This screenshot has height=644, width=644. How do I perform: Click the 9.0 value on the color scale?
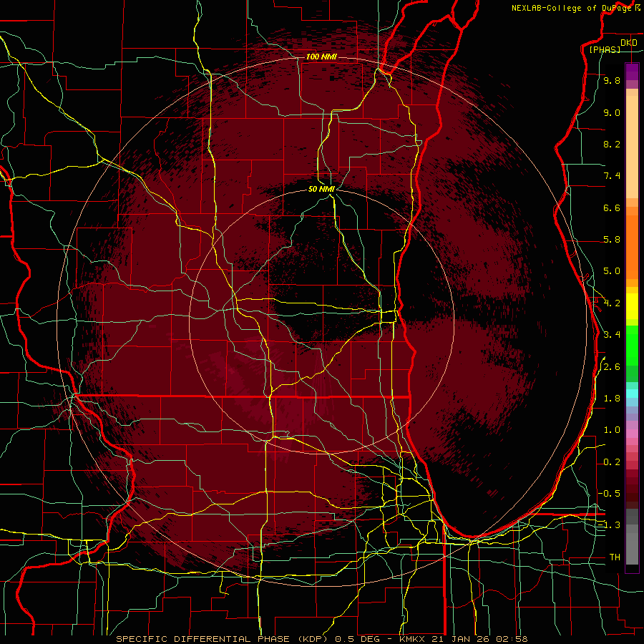tap(612, 112)
